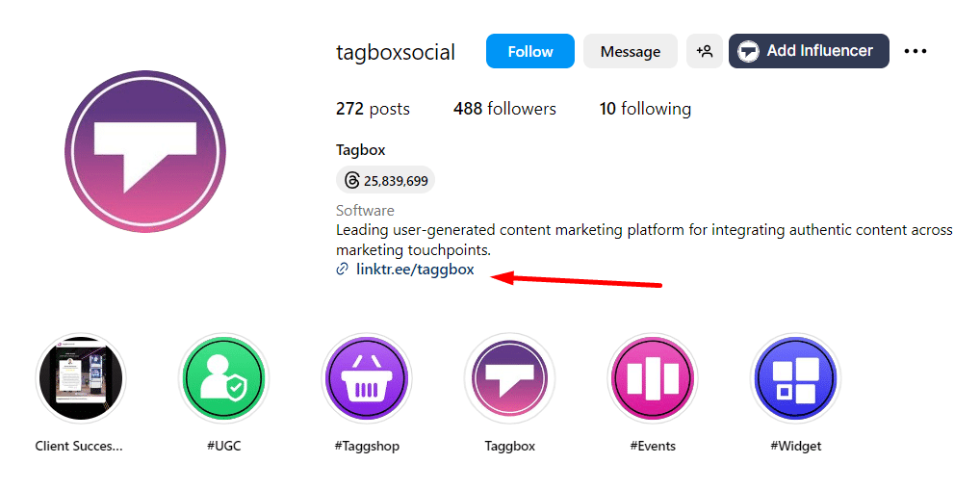This screenshot has width=980, height=489.
Task: Click the Software category label
Action: click(365, 210)
